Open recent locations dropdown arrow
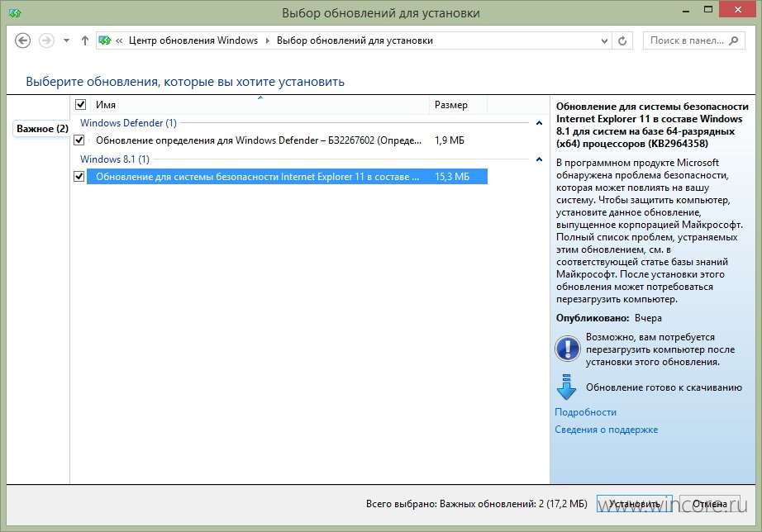The height and width of the screenshot is (532, 762). pyautogui.click(x=67, y=40)
